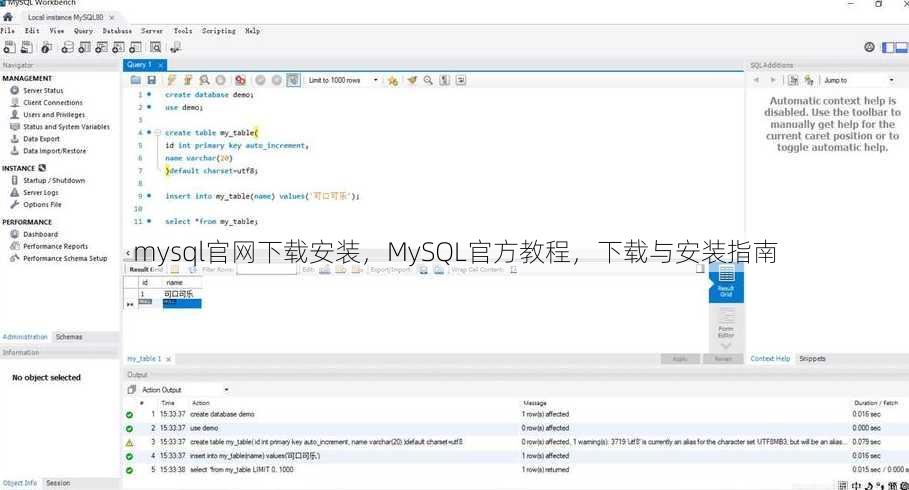Create a new function icon
The image size is (909, 490).
click(135, 48)
